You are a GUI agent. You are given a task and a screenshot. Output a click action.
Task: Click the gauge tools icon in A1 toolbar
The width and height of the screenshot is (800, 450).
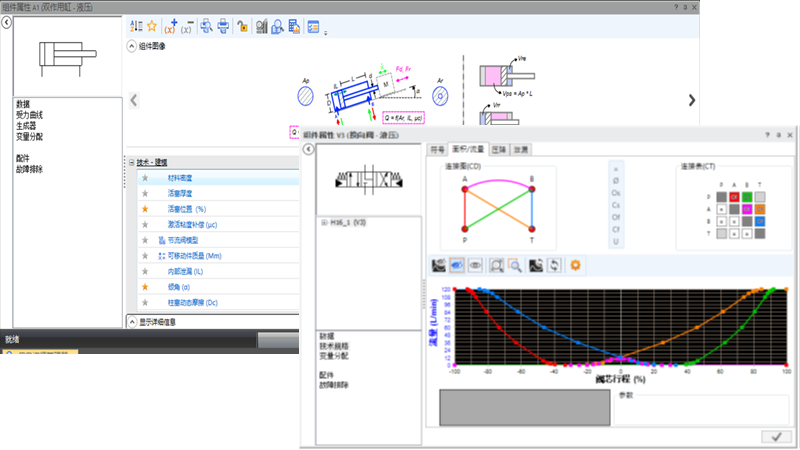click(262, 27)
